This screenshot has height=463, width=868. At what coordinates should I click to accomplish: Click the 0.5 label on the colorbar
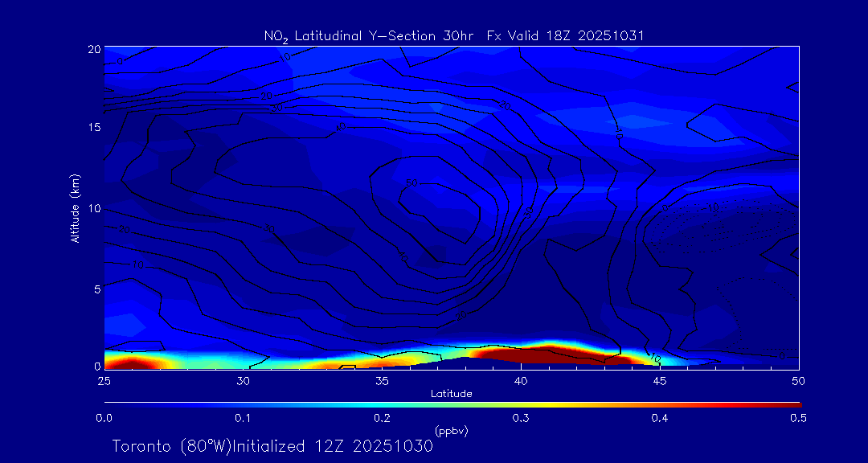(798, 418)
